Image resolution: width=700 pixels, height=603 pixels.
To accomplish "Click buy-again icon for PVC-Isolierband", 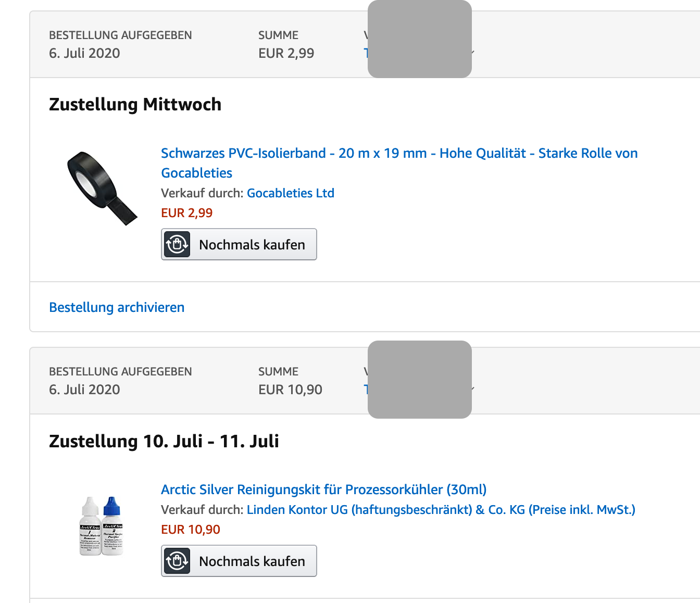I will [177, 244].
